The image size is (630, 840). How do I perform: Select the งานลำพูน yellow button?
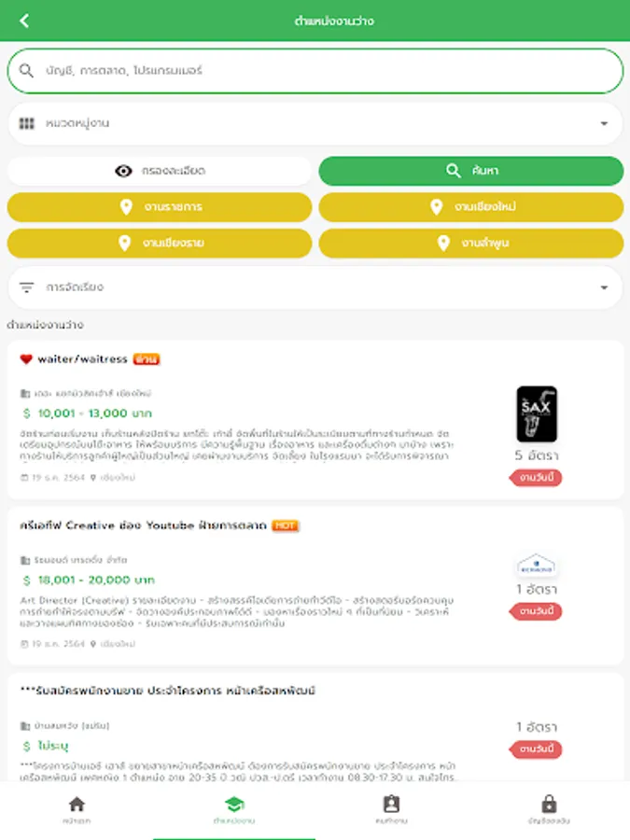coord(470,244)
